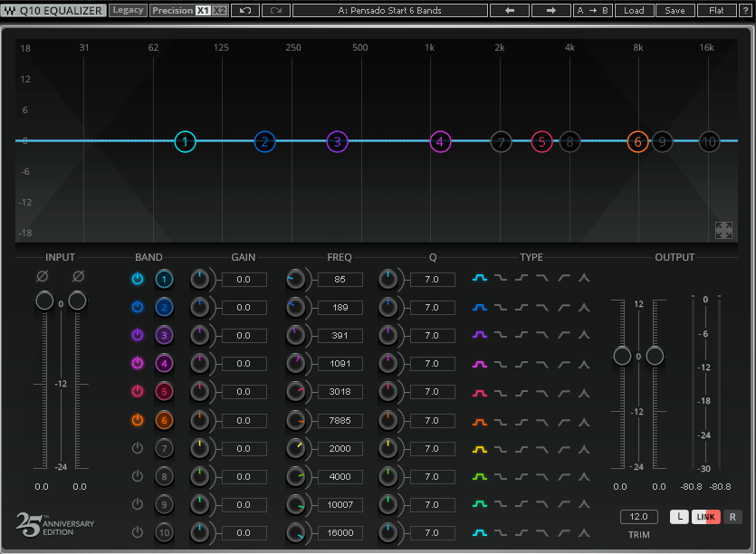
Task: Select the L channel button
Action: [679, 517]
